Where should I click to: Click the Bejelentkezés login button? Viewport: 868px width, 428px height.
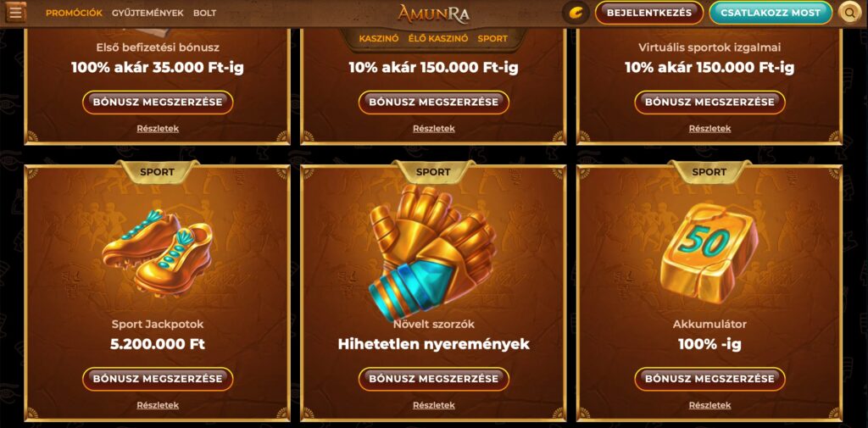[x=649, y=13]
